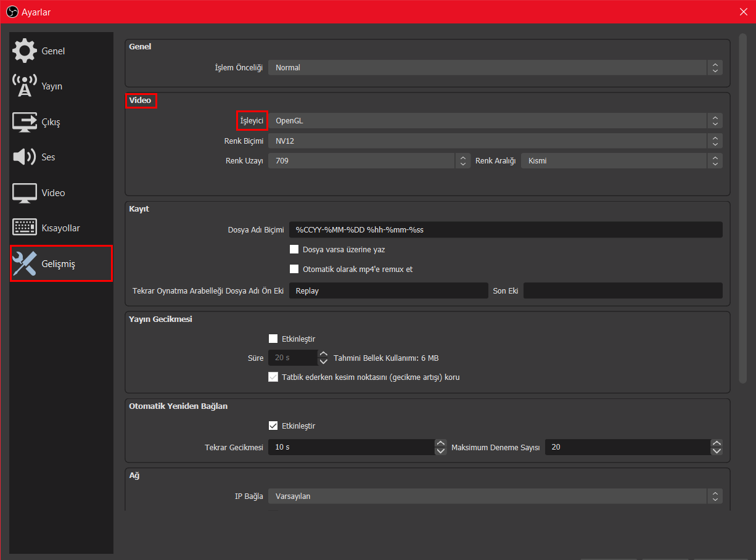
Task: Check 'Otomatik olarak mp4'e remux et'
Action: point(294,269)
